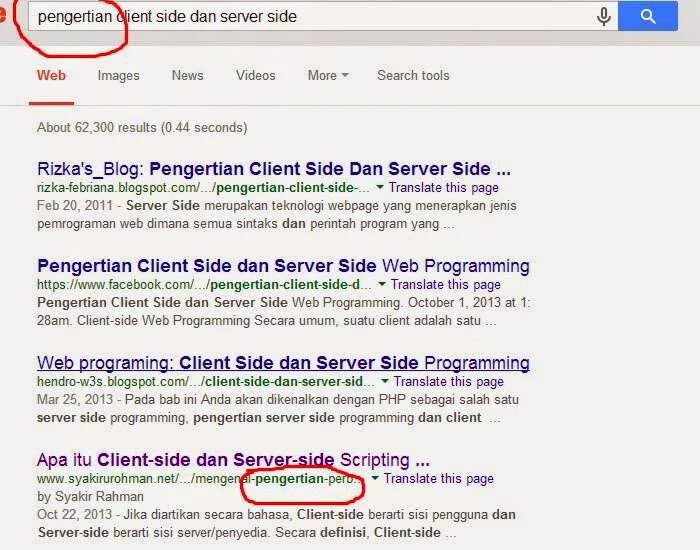The image size is (700, 550).
Task: Click the microphone voice search icon
Action: click(604, 17)
